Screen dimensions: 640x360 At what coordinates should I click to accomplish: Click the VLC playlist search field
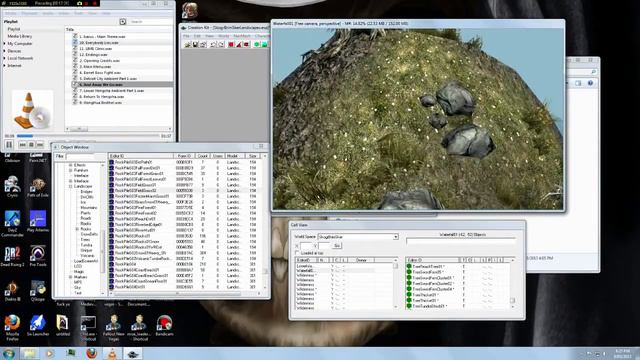pyautogui.click(x=150, y=22)
